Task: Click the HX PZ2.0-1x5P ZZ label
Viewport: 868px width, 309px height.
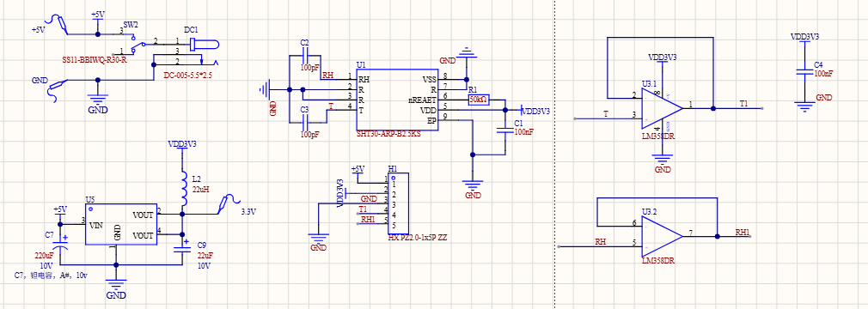Action: click(x=418, y=238)
